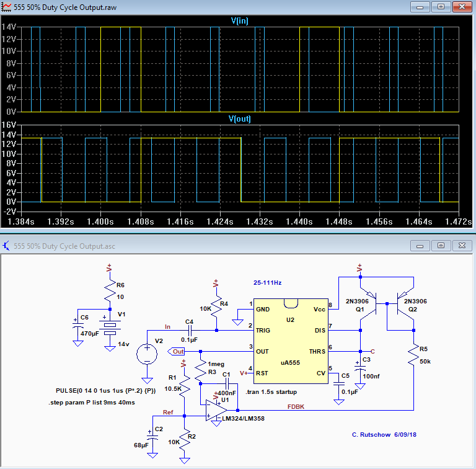Click the 1.448s time axis label
The image size is (476, 469).
point(339,221)
